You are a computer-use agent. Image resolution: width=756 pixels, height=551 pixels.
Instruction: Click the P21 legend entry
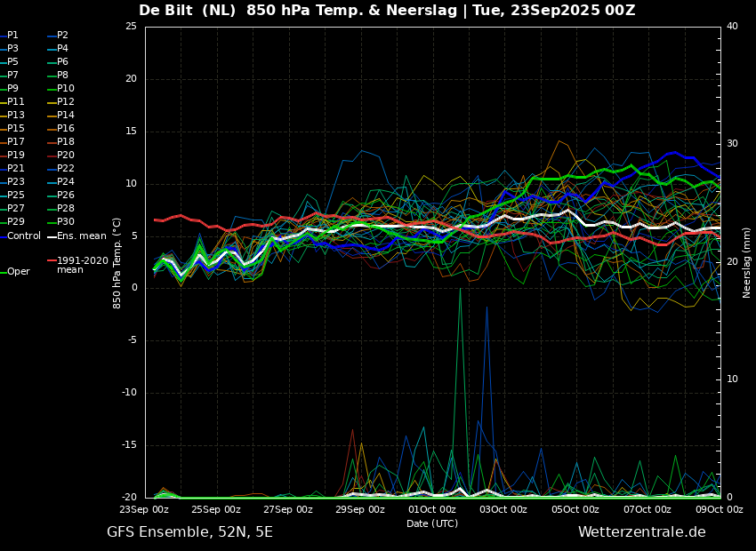tap(12, 168)
